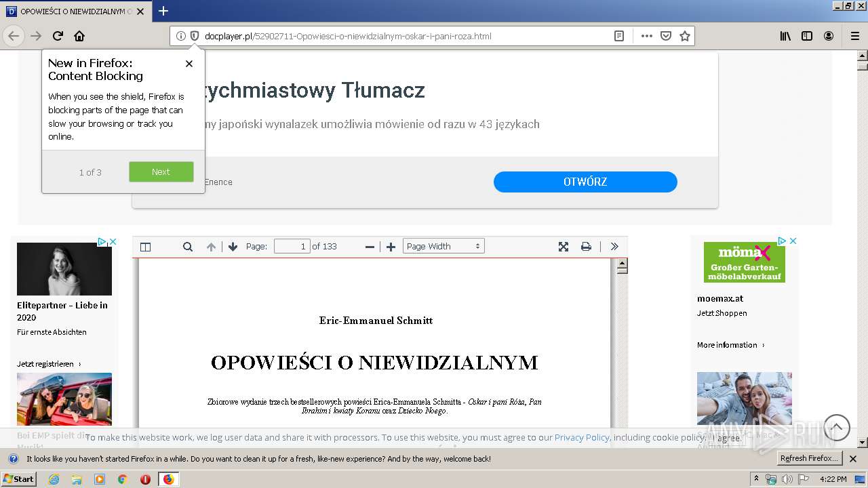This screenshot has height=488, width=868.
Task: Click scroll-to-top round button
Action: coord(837,428)
